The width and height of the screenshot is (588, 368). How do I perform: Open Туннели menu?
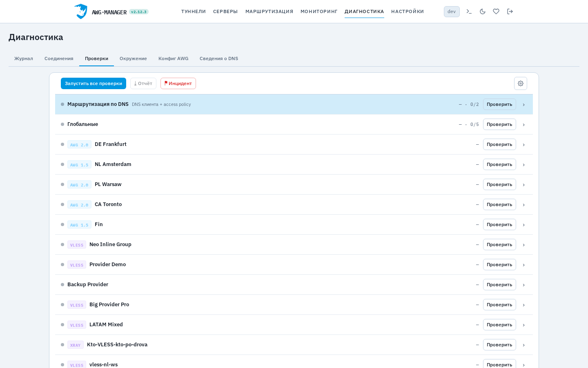click(x=194, y=11)
